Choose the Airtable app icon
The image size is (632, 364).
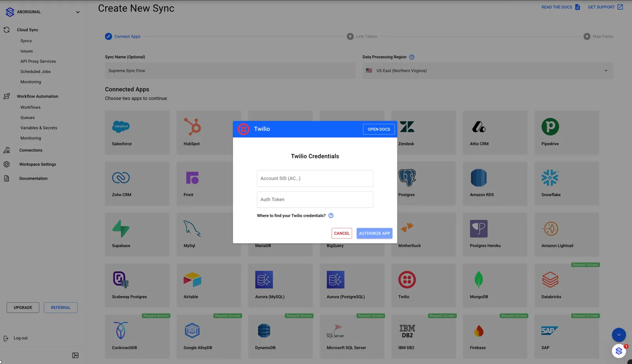tap(192, 280)
